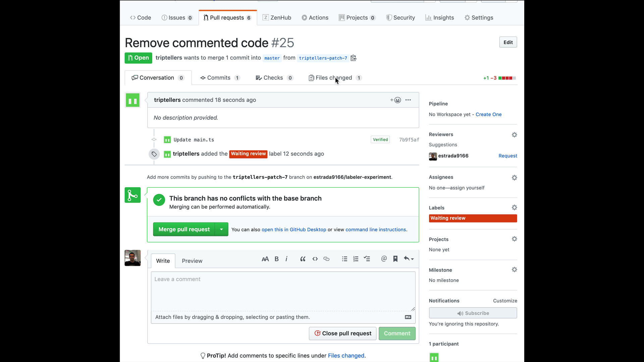Viewport: 644px width, 362px height.
Task: Switch to the Checks tab
Action: coord(274,78)
